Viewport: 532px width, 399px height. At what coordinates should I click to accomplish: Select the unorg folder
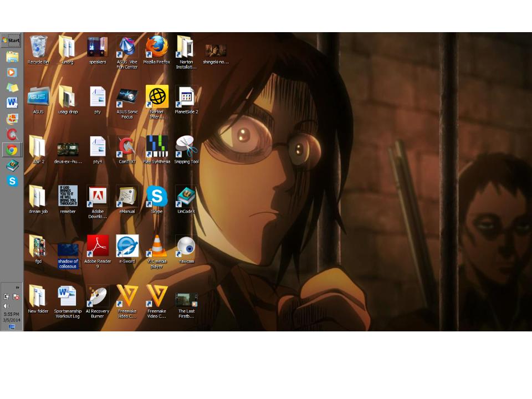[68, 50]
